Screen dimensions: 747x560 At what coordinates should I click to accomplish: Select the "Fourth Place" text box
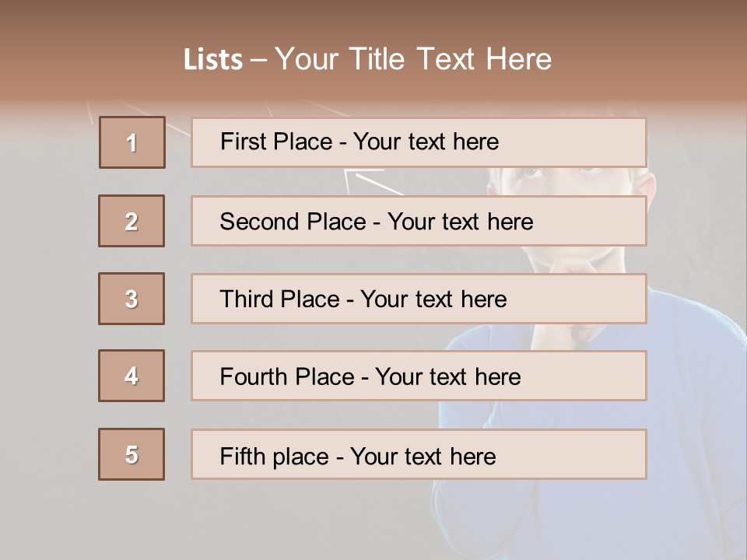click(x=419, y=376)
